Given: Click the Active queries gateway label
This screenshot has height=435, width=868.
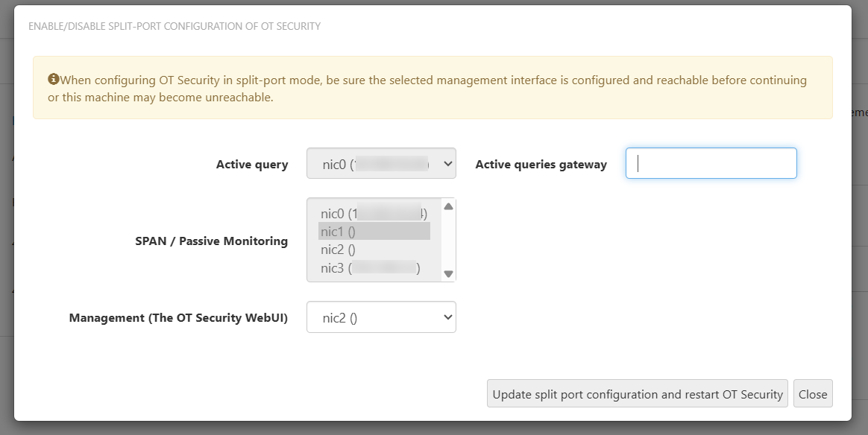Looking at the screenshot, I should 541,165.
